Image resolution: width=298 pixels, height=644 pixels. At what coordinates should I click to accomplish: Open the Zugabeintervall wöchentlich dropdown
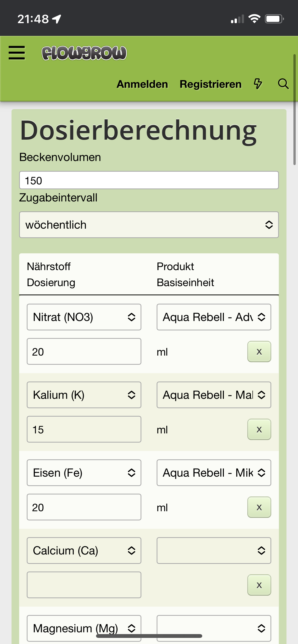[x=149, y=225]
